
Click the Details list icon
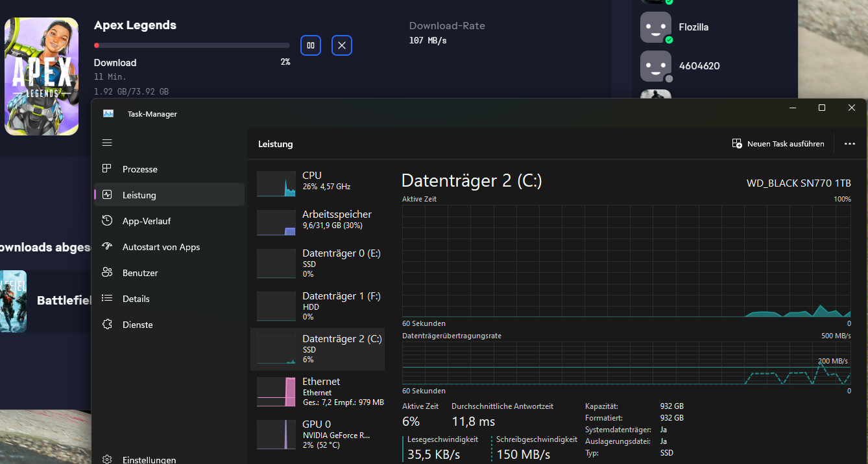107,298
